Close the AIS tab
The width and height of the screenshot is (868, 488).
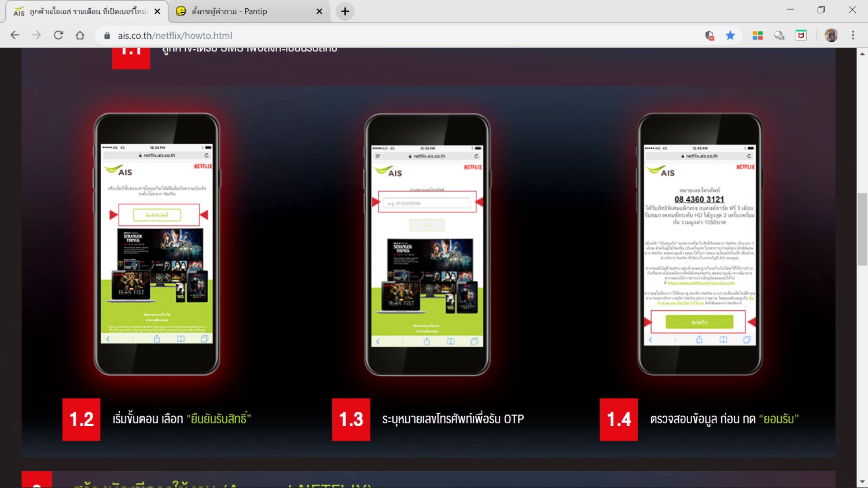click(157, 11)
